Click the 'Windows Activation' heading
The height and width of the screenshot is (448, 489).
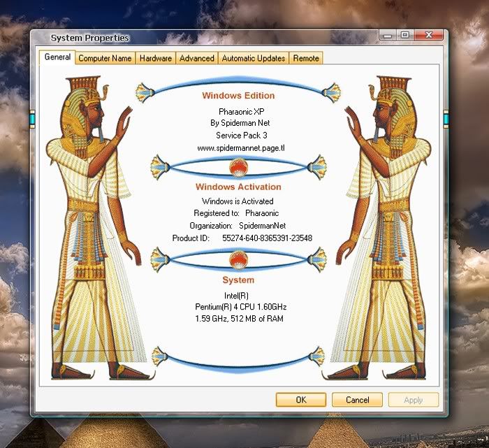point(238,187)
